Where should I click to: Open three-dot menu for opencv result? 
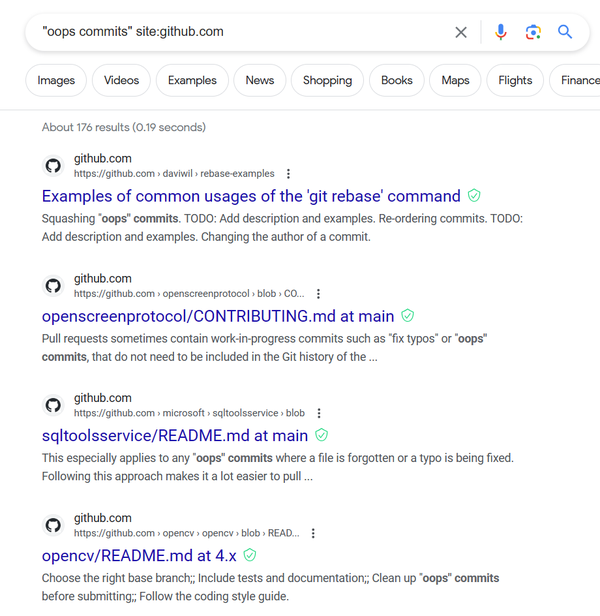click(313, 534)
